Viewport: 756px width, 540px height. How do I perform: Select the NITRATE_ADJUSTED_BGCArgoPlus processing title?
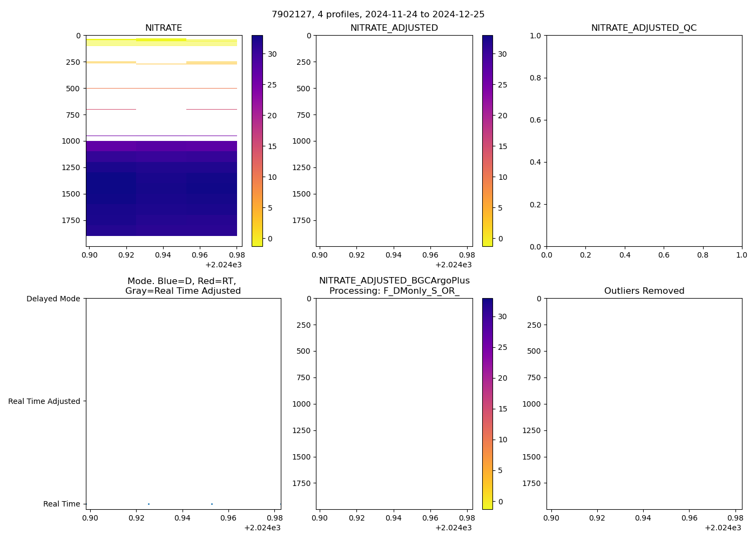pyautogui.click(x=394, y=286)
